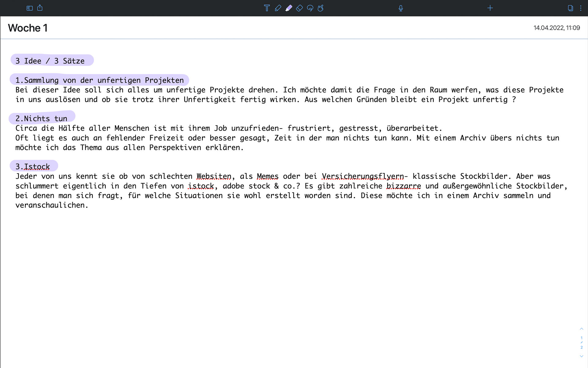588x368 pixels.
Task: Click the heading '2.Nichts tun'
Action: [41, 119]
